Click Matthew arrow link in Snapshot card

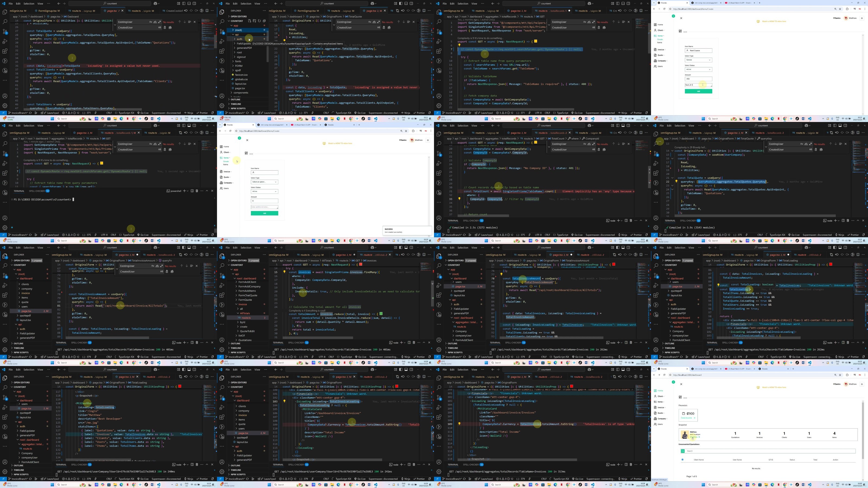(x=695, y=437)
